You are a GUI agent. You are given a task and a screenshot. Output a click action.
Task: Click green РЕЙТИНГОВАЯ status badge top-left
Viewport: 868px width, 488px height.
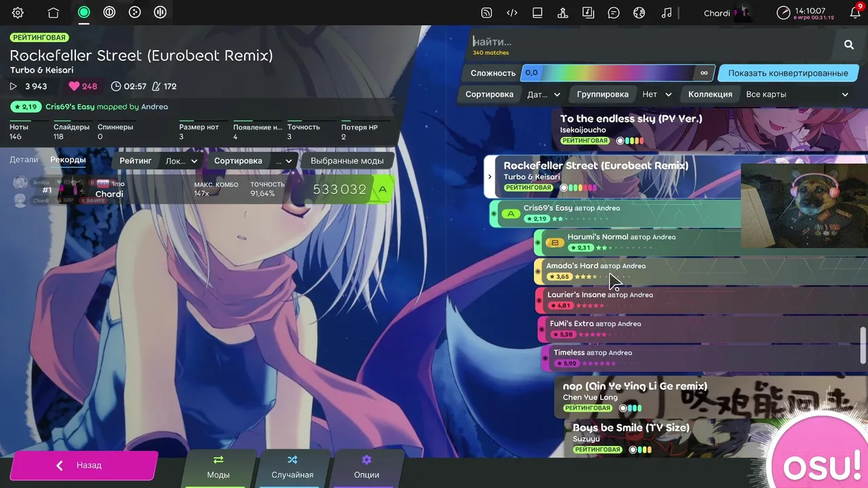coord(39,38)
